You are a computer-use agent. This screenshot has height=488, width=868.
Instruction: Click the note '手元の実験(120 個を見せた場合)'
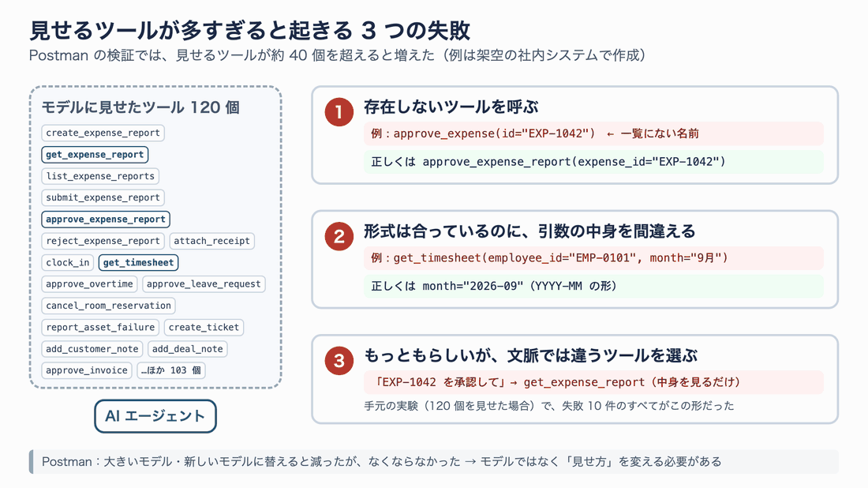548,406
